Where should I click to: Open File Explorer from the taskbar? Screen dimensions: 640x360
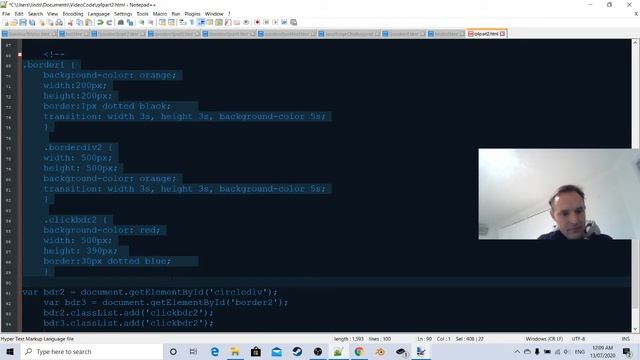(235, 351)
